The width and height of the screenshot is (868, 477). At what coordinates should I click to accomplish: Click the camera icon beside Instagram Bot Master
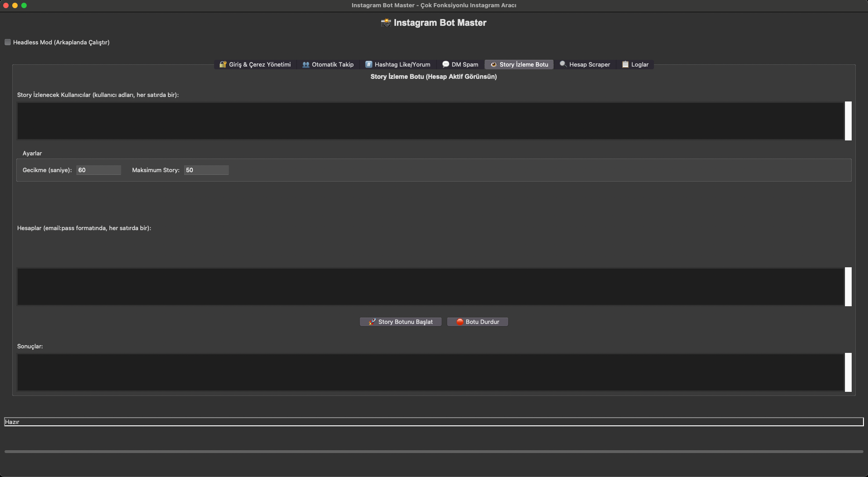tap(386, 23)
